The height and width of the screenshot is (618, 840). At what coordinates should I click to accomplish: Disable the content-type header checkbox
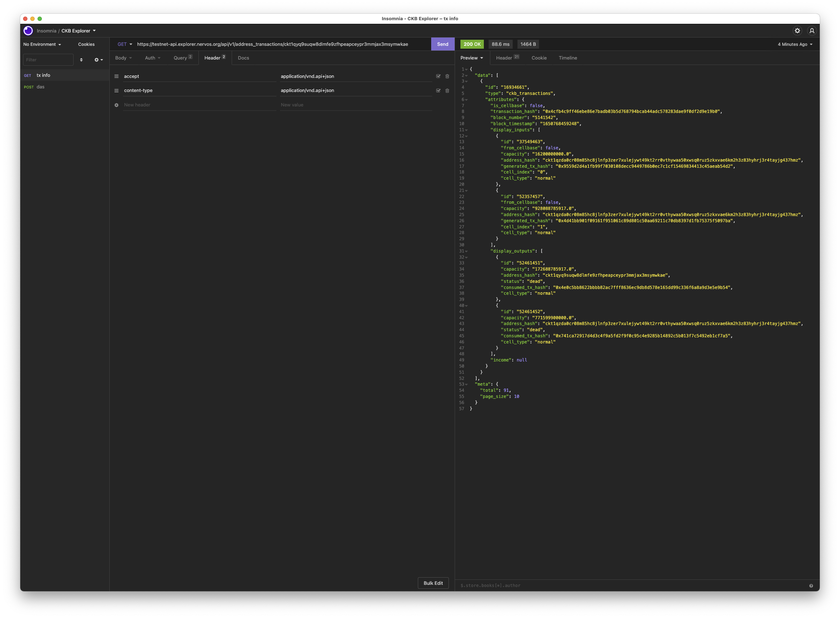coord(438,91)
